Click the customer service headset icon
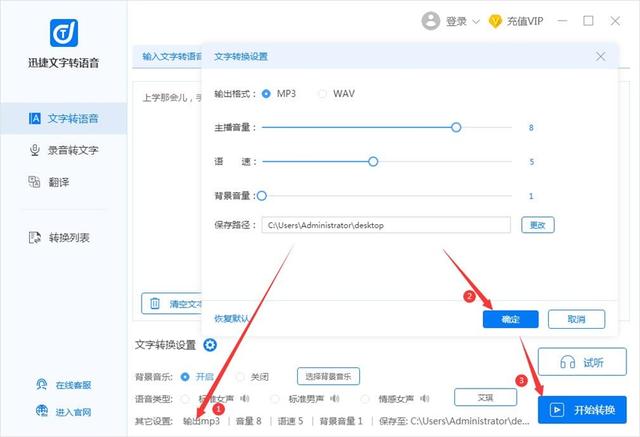 [41, 384]
